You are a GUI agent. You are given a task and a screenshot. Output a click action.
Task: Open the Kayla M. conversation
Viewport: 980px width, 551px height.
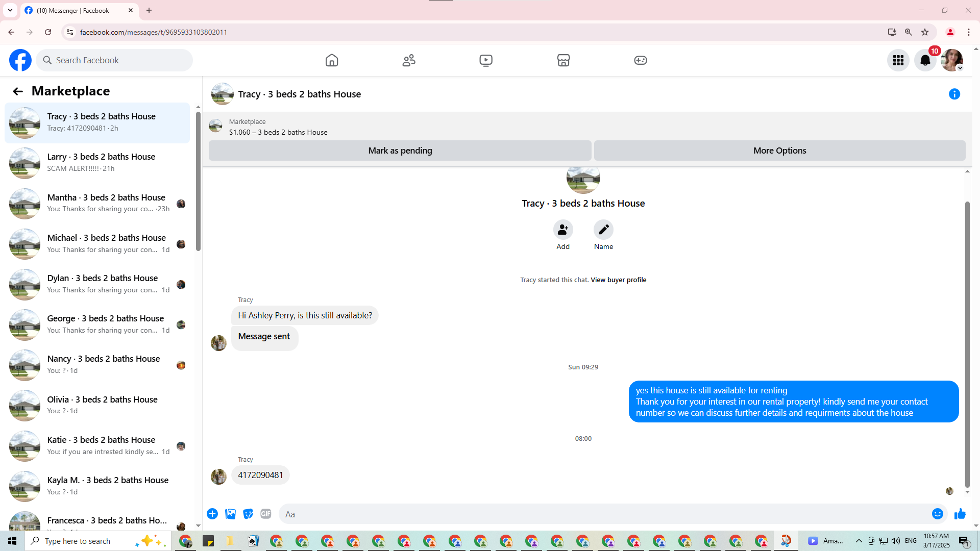tap(97, 486)
